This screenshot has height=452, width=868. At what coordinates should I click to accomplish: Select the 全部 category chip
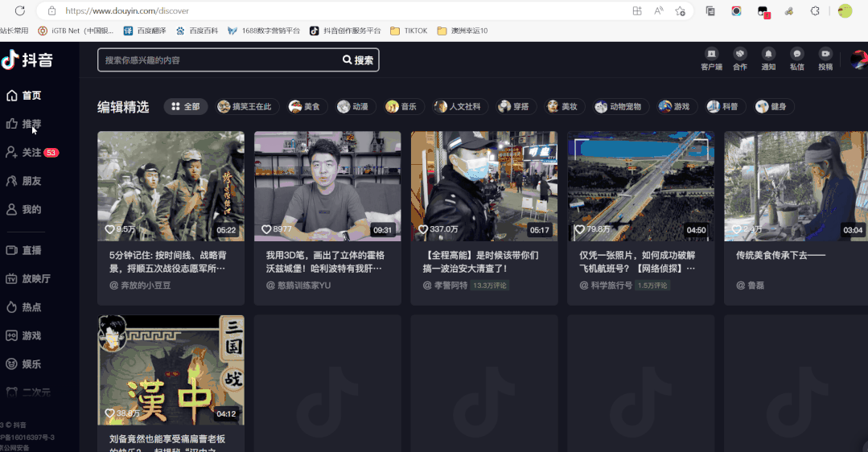pos(186,107)
